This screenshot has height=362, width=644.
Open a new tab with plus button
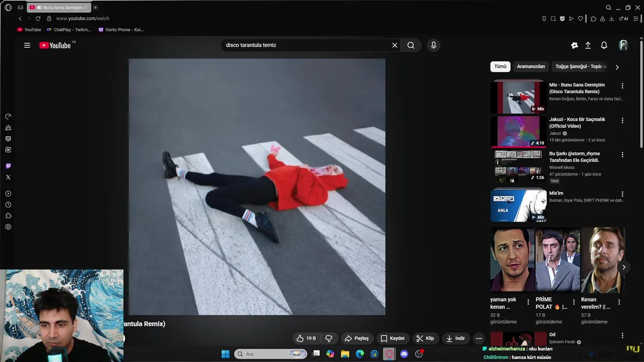[95, 8]
